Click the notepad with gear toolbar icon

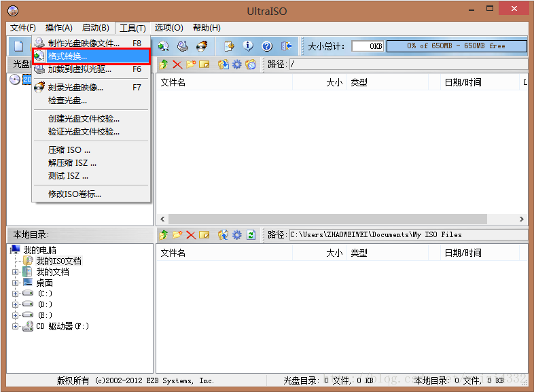[x=229, y=46]
